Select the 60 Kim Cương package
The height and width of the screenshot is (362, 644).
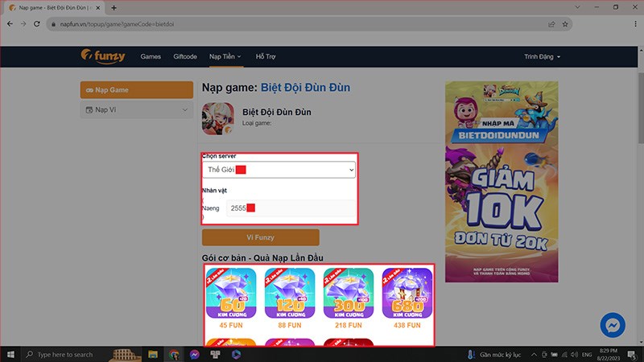[231, 293]
